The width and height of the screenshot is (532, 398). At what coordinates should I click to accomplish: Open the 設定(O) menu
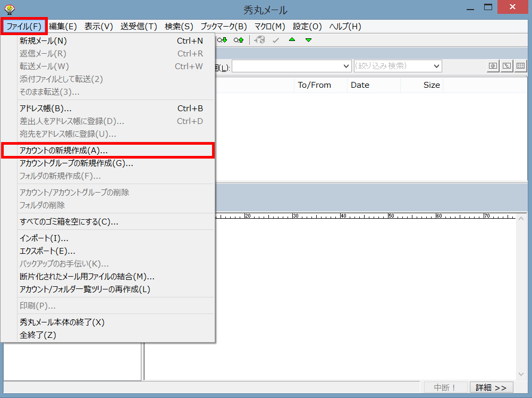307,26
